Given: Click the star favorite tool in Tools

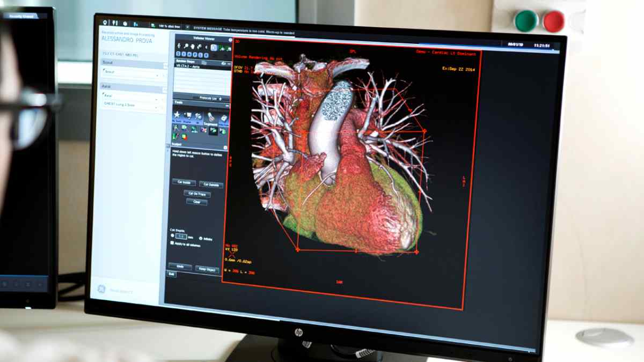Looking at the screenshot, I should [x=177, y=114].
